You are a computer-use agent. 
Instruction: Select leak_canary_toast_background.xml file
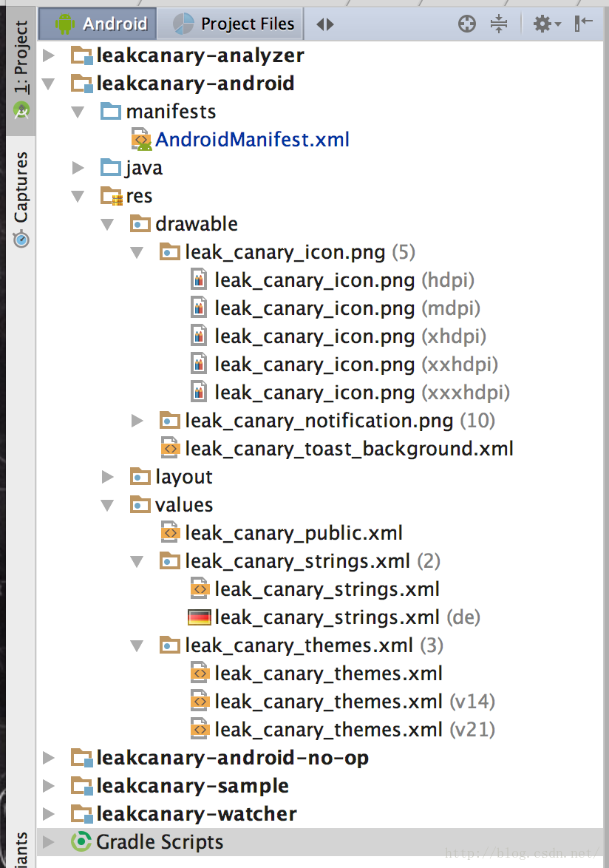[349, 449]
